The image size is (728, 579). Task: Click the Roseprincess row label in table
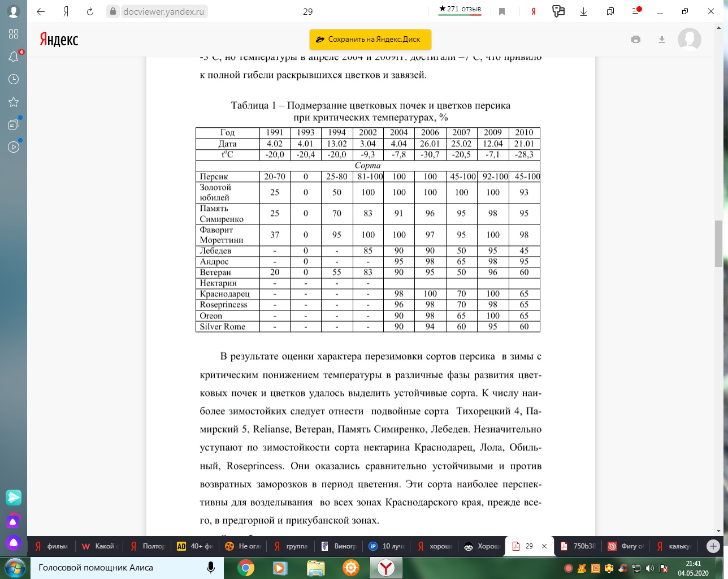click(x=223, y=305)
